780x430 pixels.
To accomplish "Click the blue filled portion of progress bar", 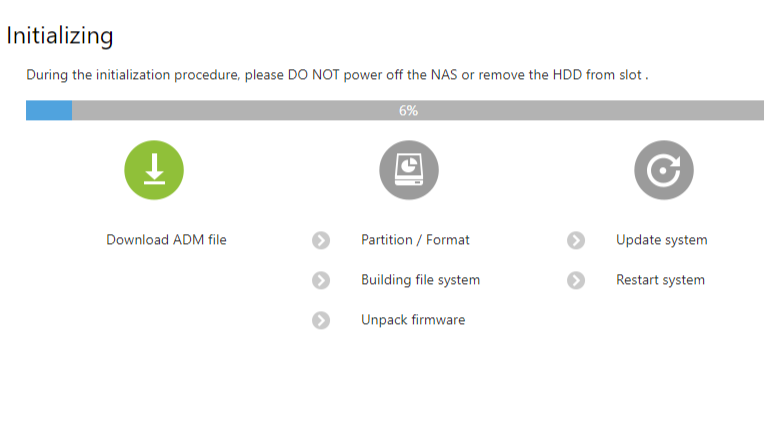I will pos(49,110).
